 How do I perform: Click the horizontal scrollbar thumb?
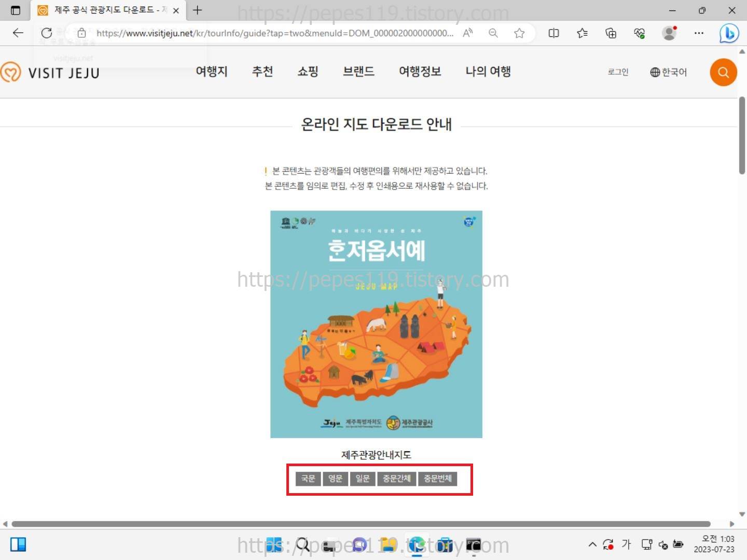click(x=361, y=524)
